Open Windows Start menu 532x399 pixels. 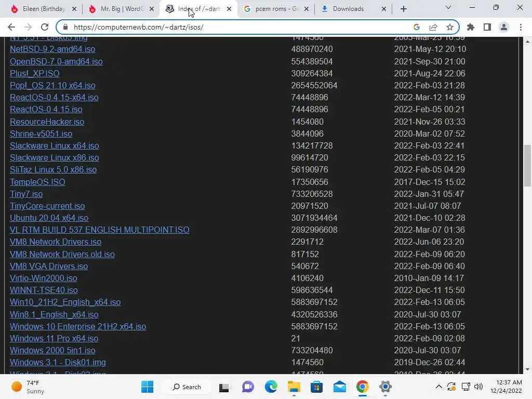(x=147, y=387)
